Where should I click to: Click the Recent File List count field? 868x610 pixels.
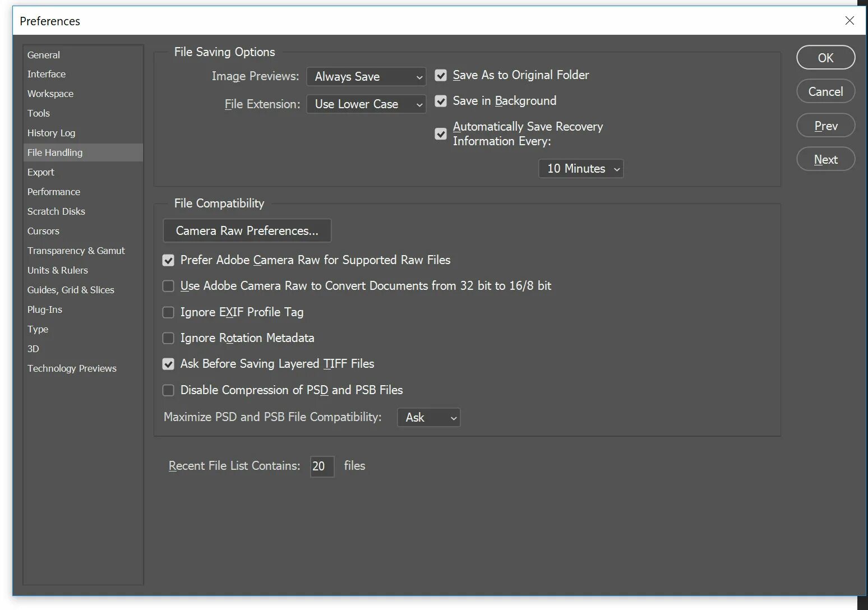[x=322, y=466]
